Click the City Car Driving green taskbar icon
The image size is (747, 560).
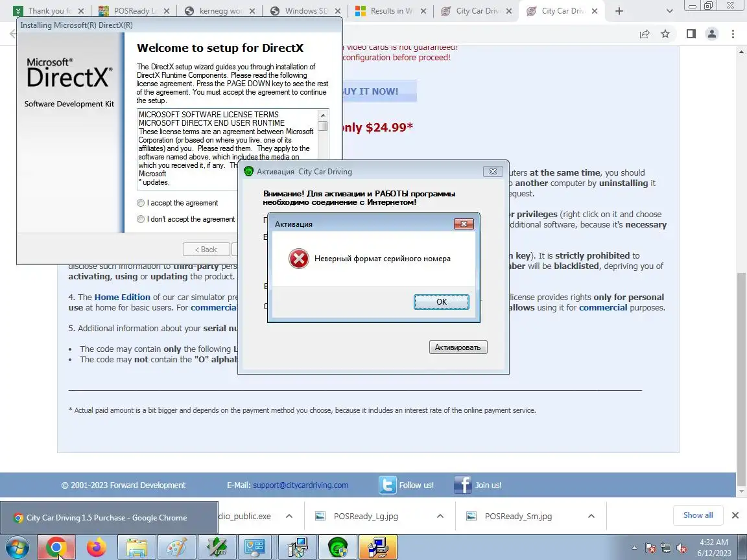(338, 548)
